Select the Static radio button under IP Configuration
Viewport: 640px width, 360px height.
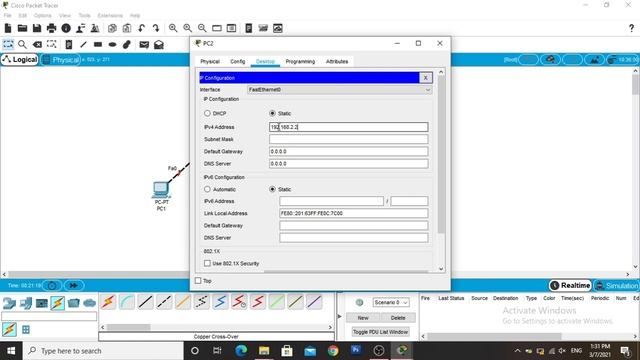pos(272,113)
